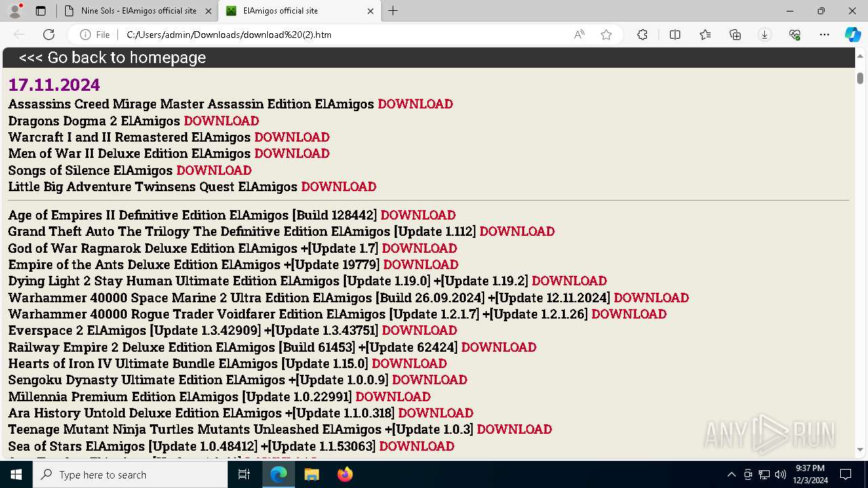Open the network status icon
Image resolution: width=868 pixels, height=488 pixels.
pos(764,474)
